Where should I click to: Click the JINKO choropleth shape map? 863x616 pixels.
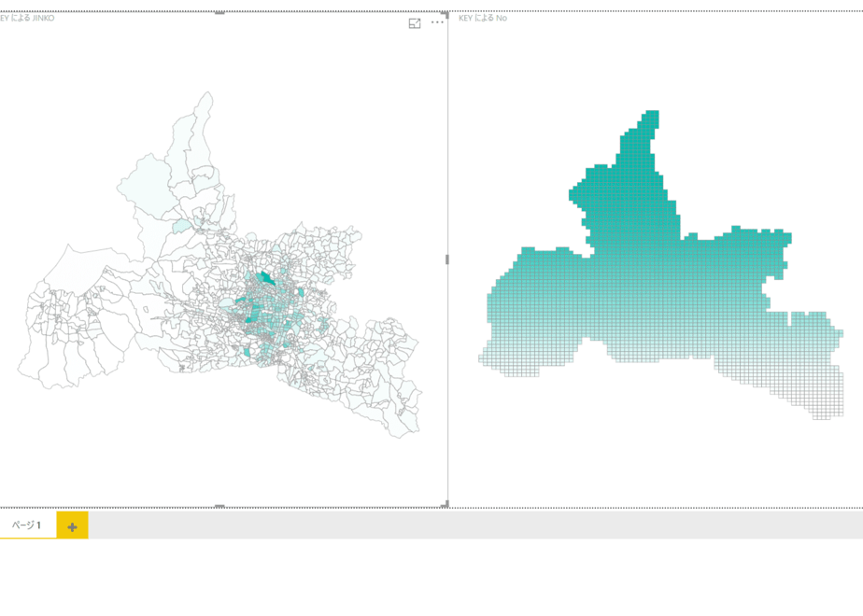click(x=220, y=265)
